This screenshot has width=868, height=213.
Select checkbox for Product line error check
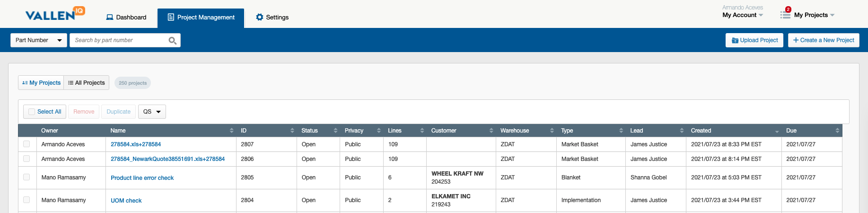26,177
